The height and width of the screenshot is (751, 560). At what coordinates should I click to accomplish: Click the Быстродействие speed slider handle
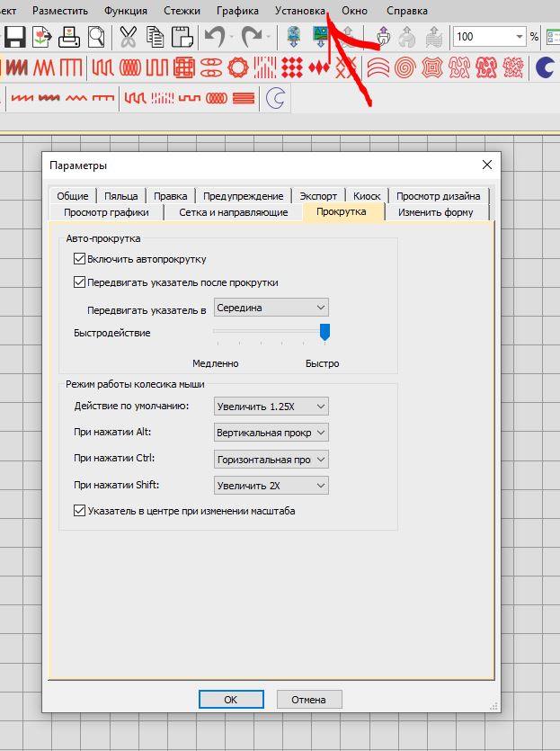tap(325, 333)
